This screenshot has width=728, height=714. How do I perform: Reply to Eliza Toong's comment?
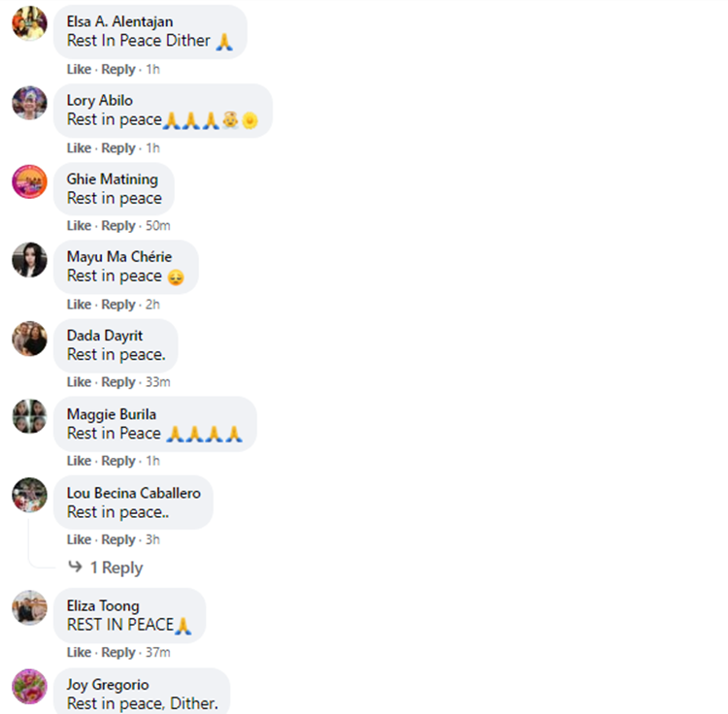[x=118, y=652]
